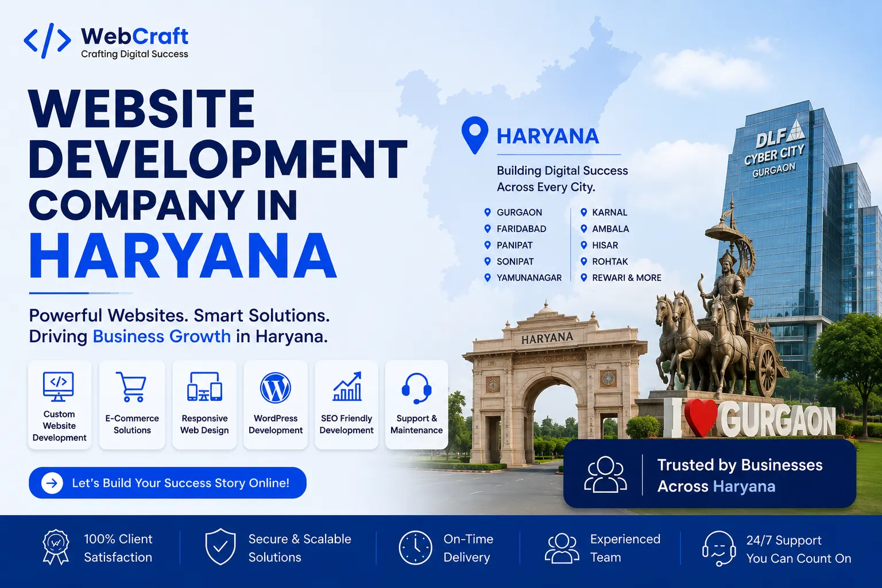Image resolution: width=882 pixels, height=588 pixels.
Task: Click the SONIPAT city label
Action: tap(515, 261)
